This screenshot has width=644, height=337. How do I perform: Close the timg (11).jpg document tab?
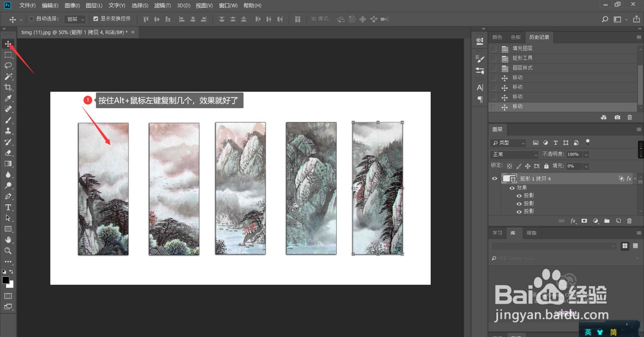coord(133,32)
